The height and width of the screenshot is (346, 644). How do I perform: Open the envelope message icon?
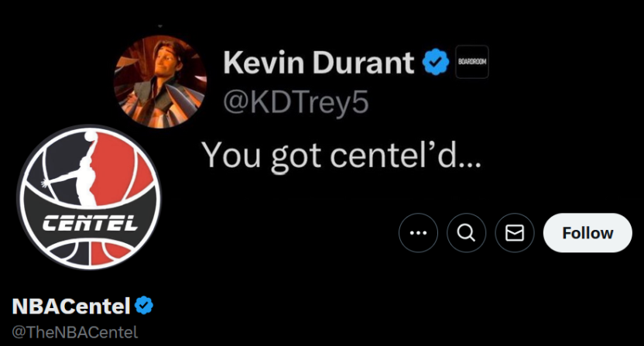515,233
